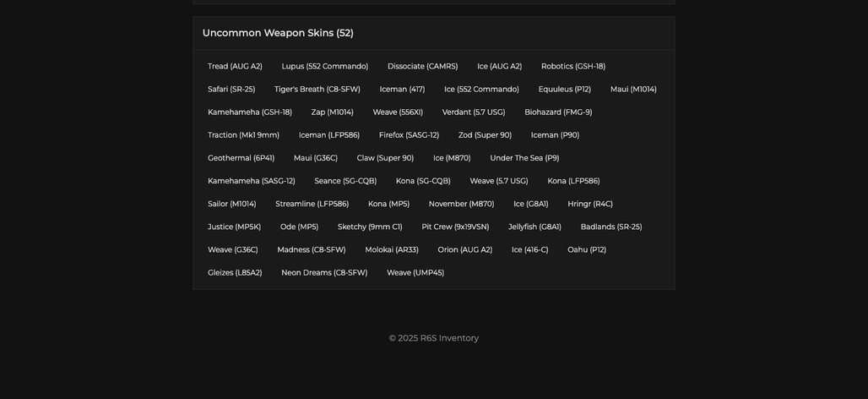Select Weave (UMP45) skin
This screenshot has height=399, width=868.
[x=415, y=273]
